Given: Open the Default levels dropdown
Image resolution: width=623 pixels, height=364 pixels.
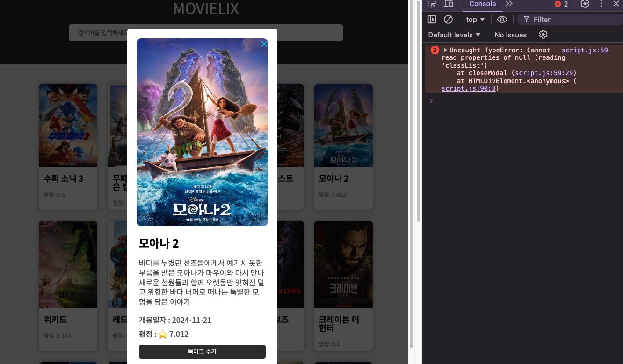Looking at the screenshot, I should coord(454,35).
